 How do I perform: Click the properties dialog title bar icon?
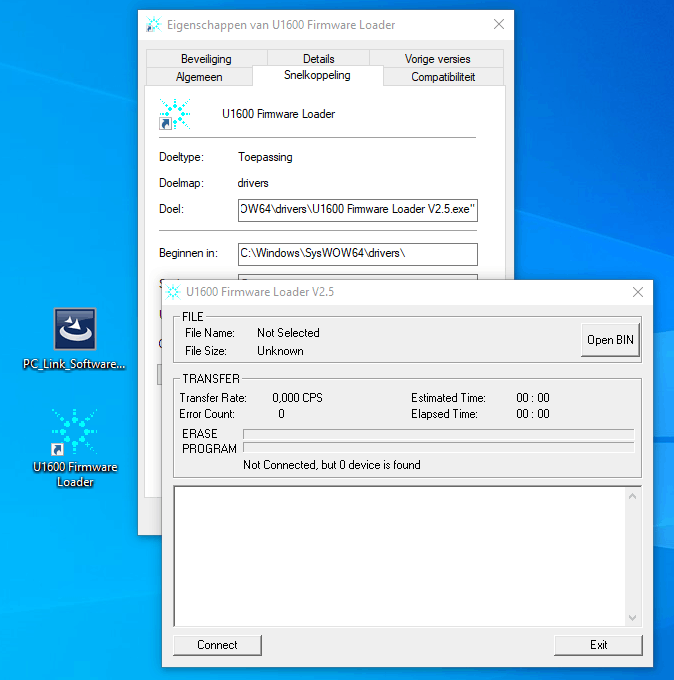[x=154, y=25]
